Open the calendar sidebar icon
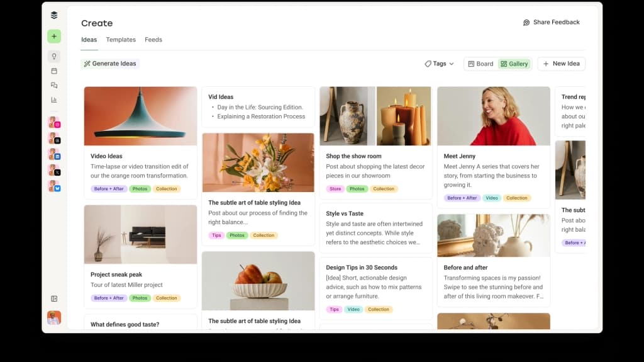Viewport: 644px width, 362px height. pyautogui.click(x=54, y=71)
